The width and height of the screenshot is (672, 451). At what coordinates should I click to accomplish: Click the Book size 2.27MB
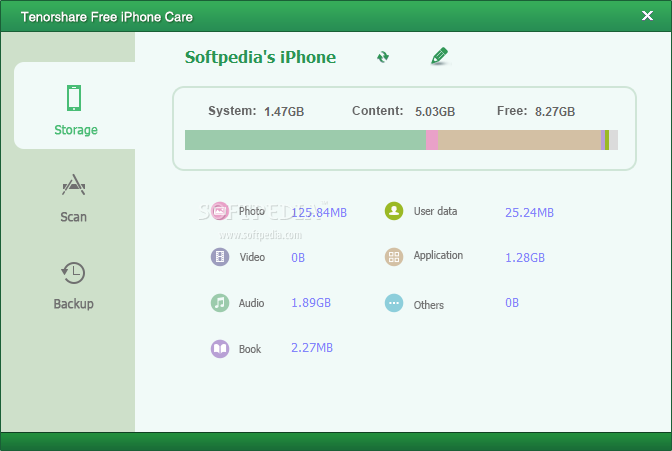point(312,348)
